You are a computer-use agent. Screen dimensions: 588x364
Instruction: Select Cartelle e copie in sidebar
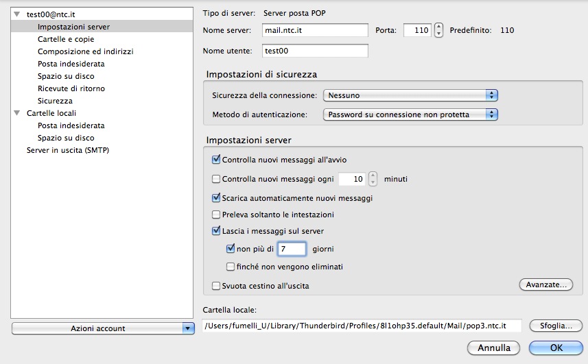pos(66,39)
